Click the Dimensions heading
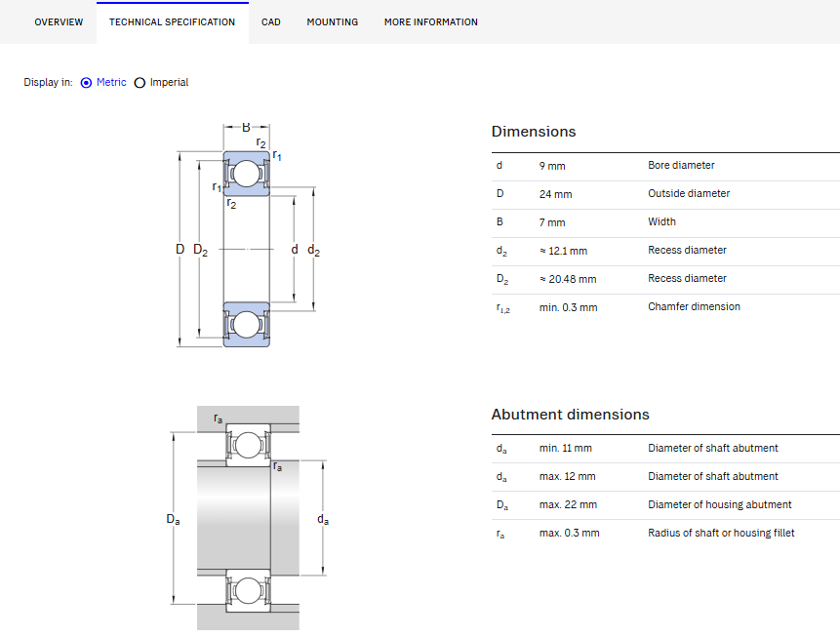Image resolution: width=840 pixels, height=637 pixels. (x=534, y=132)
